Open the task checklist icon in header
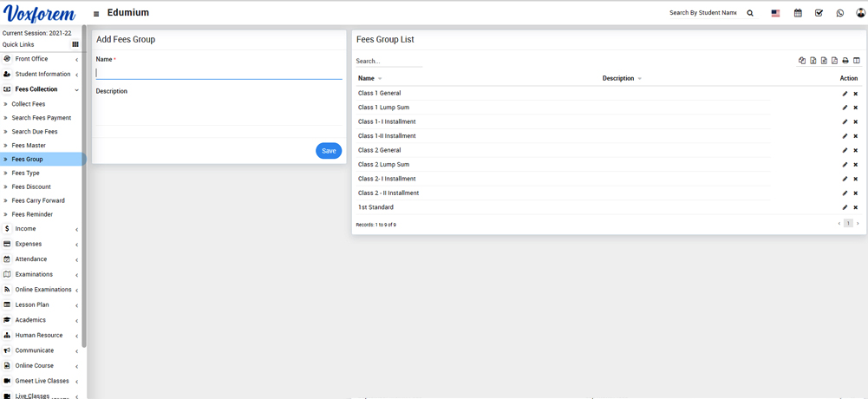Viewport: 868px width, 399px height. 819,13
